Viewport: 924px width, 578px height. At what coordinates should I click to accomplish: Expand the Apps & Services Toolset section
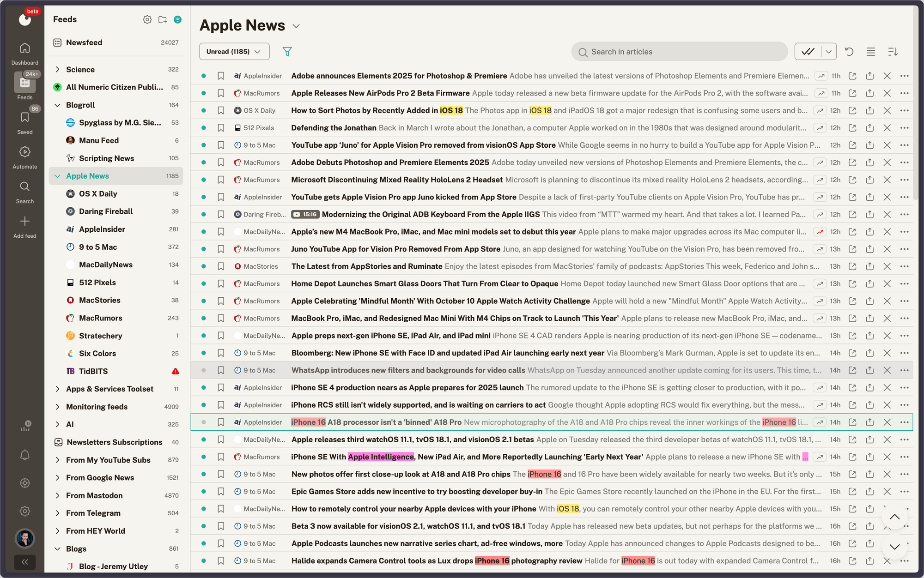point(58,389)
